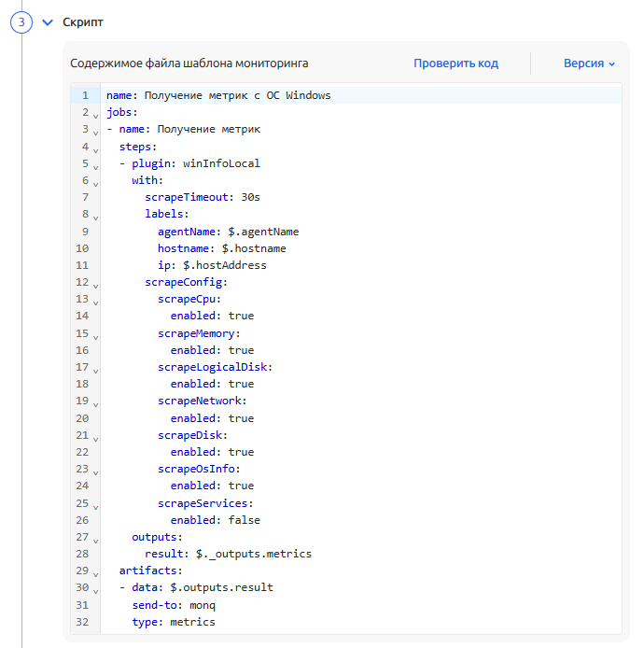644x648 pixels.
Task: Place cursor on scrapeTimeout: 30s line
Action: 202,197
